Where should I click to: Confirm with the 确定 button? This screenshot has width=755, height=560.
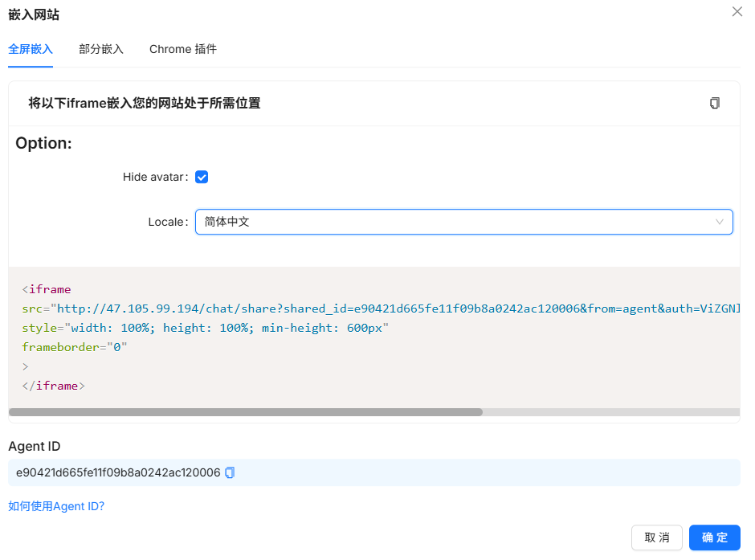[714, 538]
